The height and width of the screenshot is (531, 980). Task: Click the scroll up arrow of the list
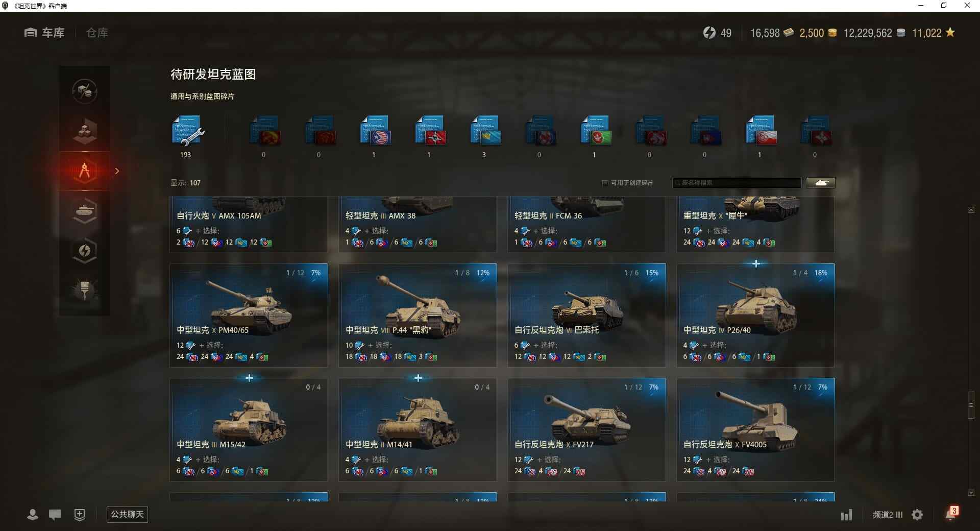click(x=971, y=210)
